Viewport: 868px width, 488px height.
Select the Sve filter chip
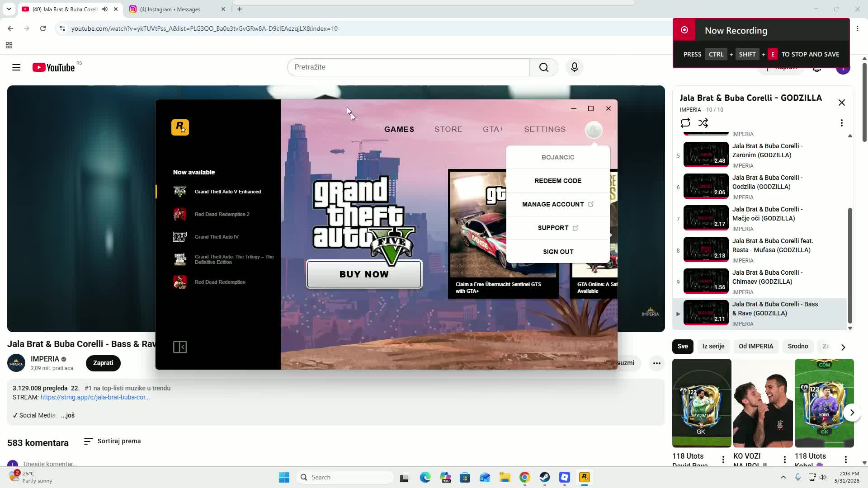pos(683,347)
